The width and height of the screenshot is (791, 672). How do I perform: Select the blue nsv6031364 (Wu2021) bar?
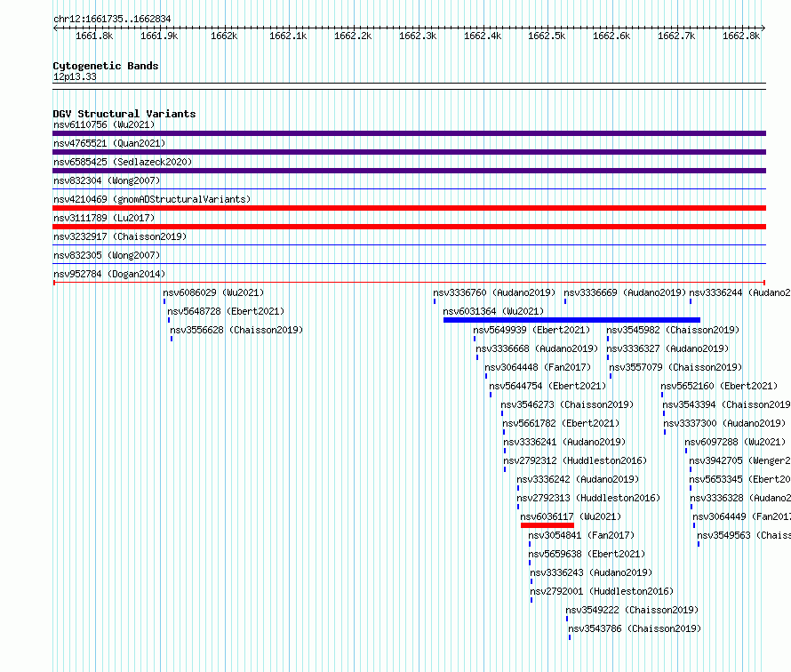571,320
